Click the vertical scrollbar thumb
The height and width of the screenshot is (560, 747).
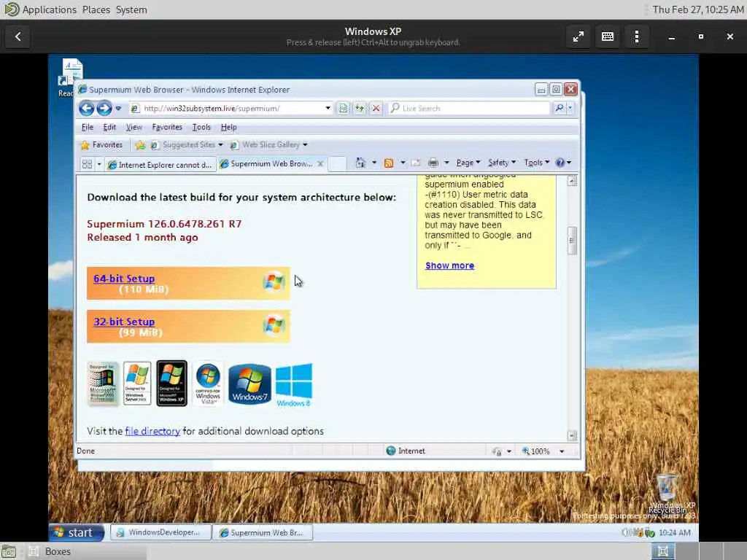point(572,241)
